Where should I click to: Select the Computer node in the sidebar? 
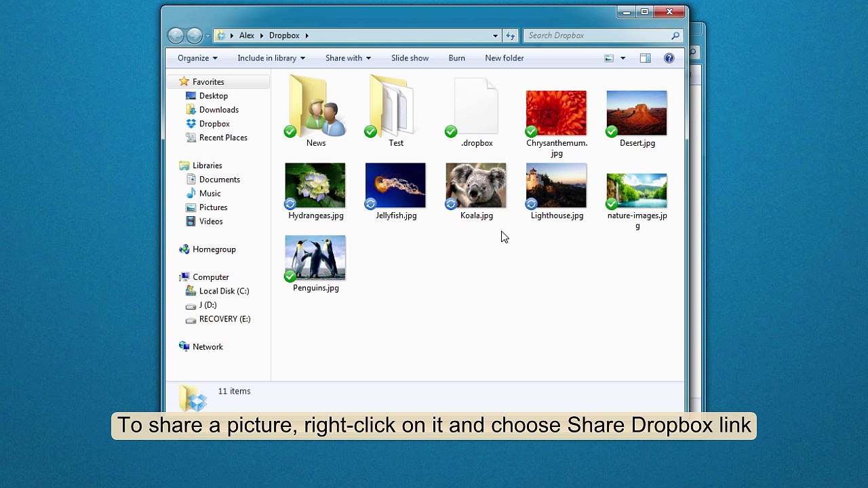point(211,277)
